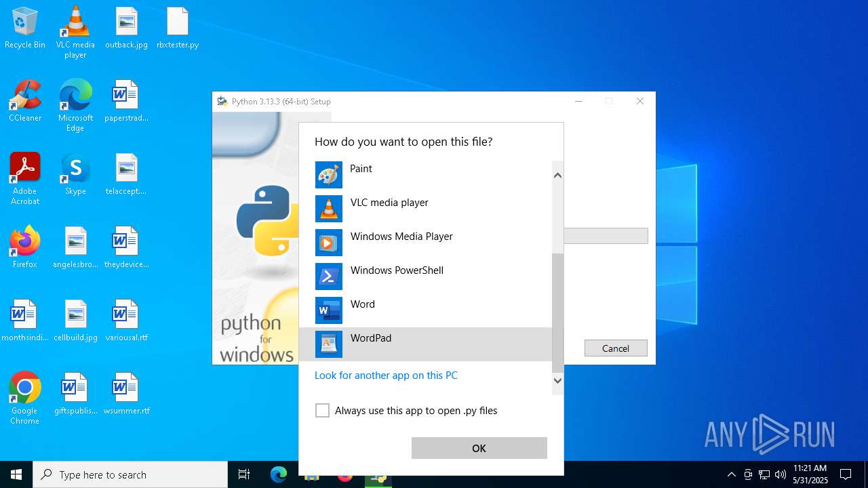Select Firefox desktop shortcut

(x=25, y=248)
